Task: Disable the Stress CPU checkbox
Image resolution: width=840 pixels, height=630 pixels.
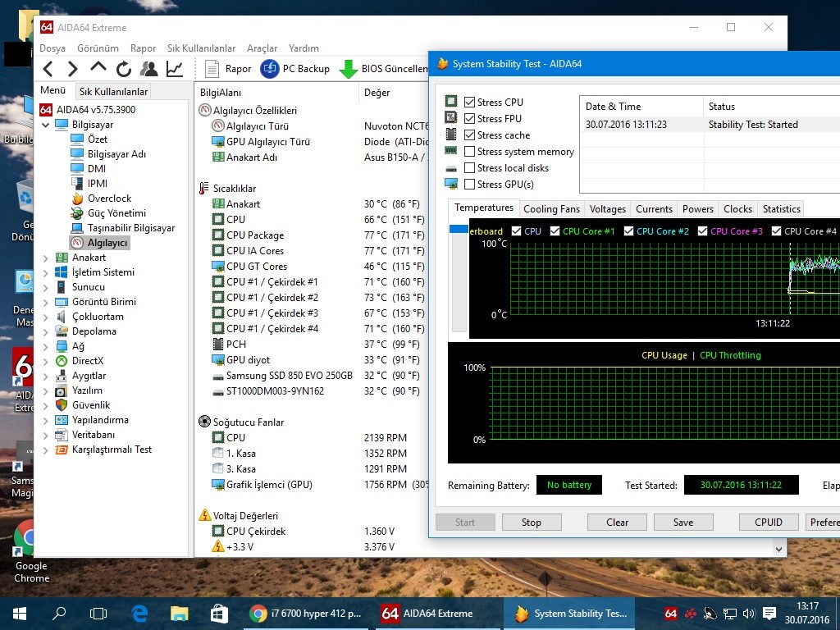Action: 469,103
